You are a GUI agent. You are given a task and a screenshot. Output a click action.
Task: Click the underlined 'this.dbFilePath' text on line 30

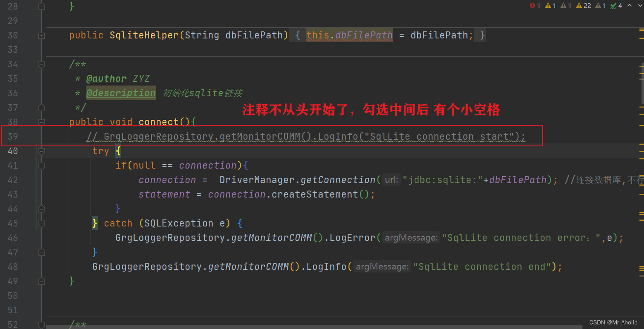[350, 35]
